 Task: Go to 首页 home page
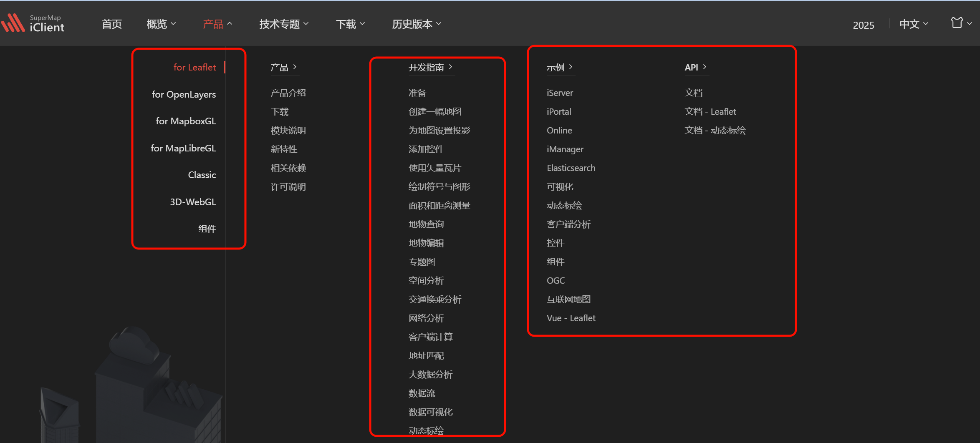(x=112, y=24)
